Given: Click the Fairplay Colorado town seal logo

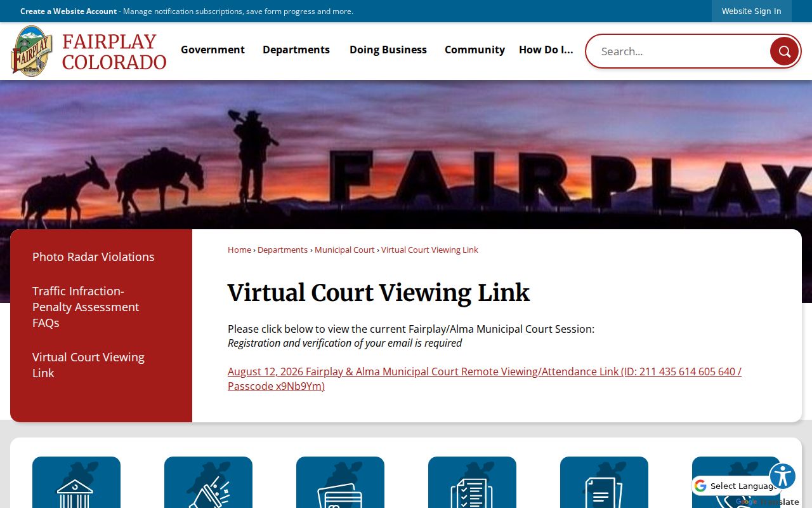Looking at the screenshot, I should click(x=32, y=51).
